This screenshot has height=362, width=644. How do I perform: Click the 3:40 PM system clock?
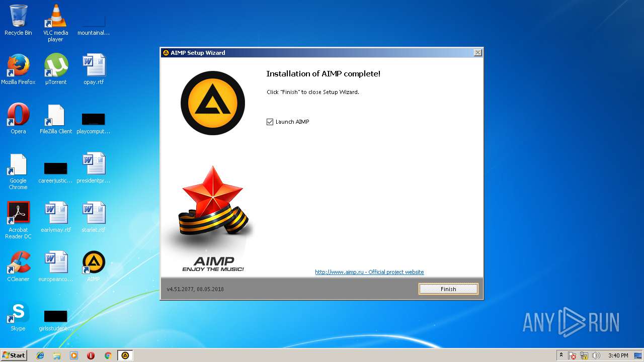(618, 355)
